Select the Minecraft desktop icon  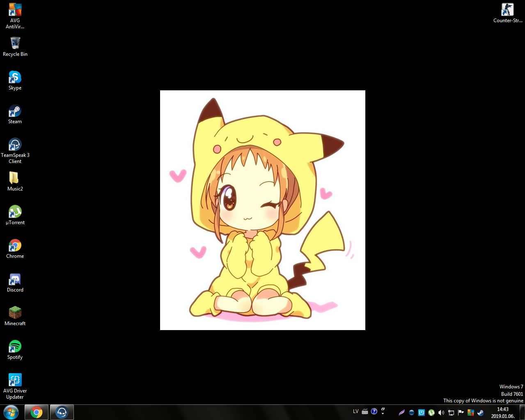[x=15, y=316]
